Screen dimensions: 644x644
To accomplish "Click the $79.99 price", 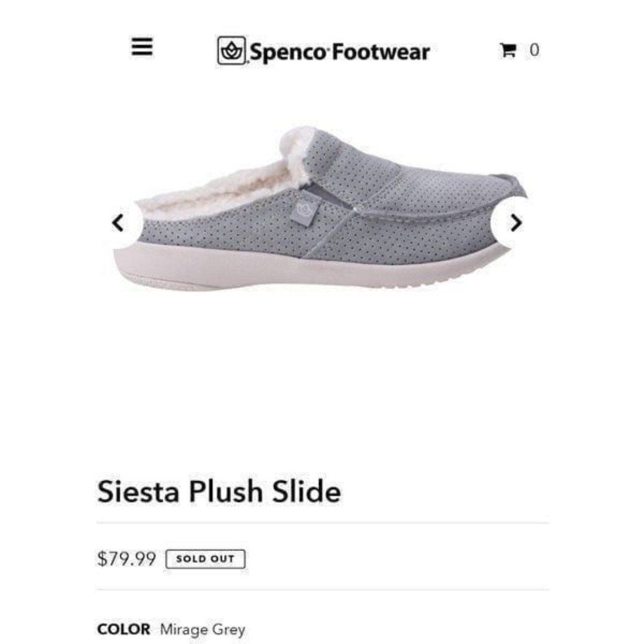I will 126,559.
